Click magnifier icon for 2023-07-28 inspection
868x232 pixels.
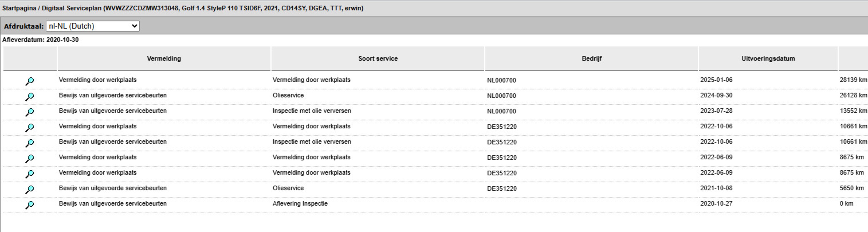tap(30, 112)
